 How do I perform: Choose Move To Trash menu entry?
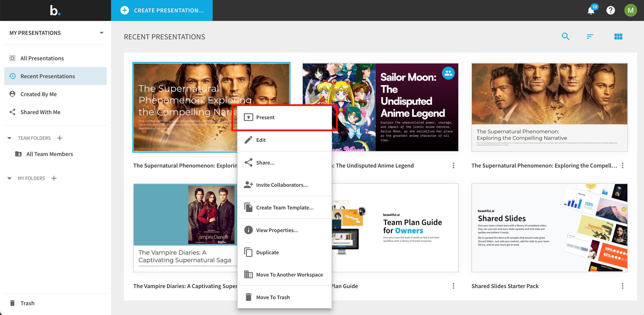pos(284,297)
